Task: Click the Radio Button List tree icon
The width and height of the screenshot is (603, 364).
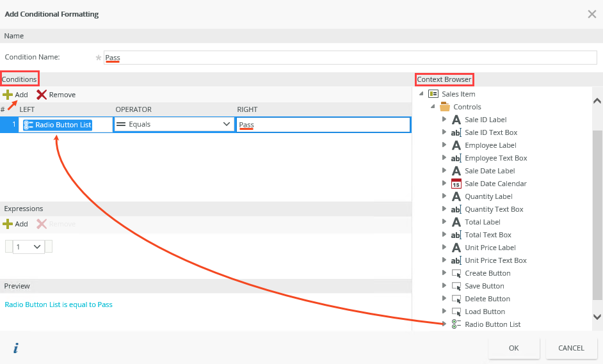Action: point(456,324)
